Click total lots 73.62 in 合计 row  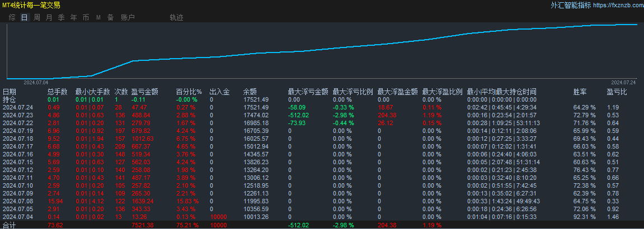[54, 225]
